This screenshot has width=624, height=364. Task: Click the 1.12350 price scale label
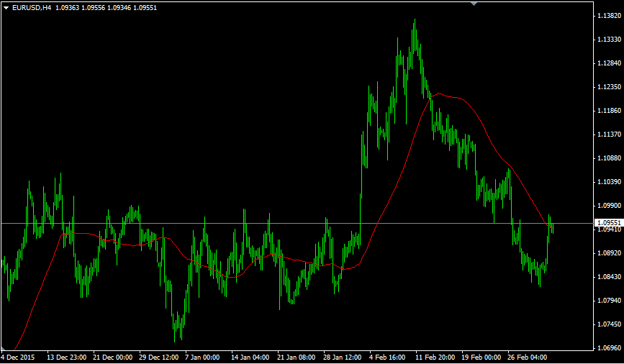coord(610,87)
